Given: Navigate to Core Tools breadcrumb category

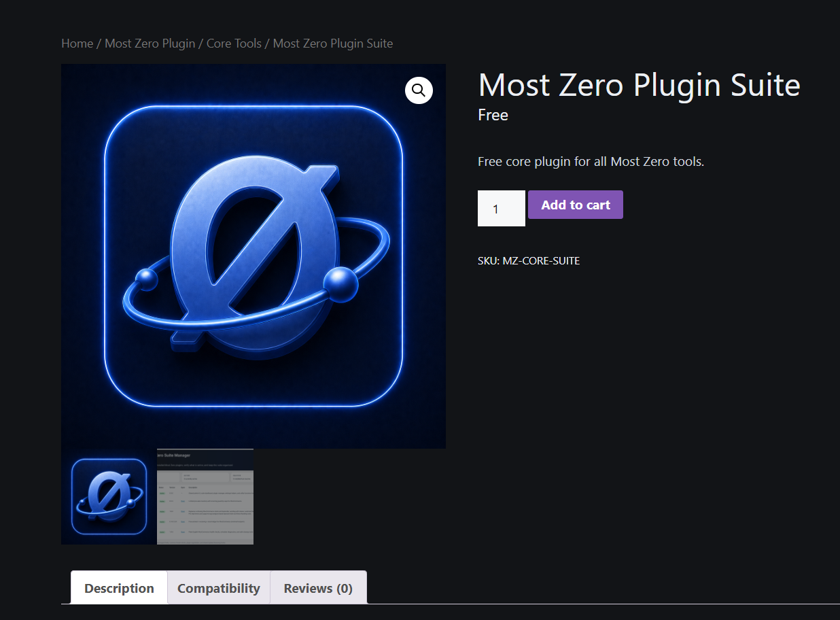Looking at the screenshot, I should (234, 44).
